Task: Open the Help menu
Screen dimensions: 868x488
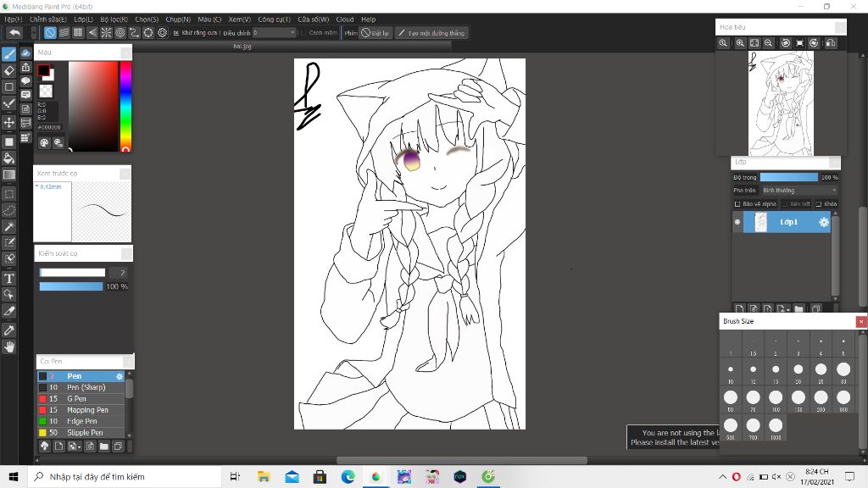Action: tap(368, 19)
